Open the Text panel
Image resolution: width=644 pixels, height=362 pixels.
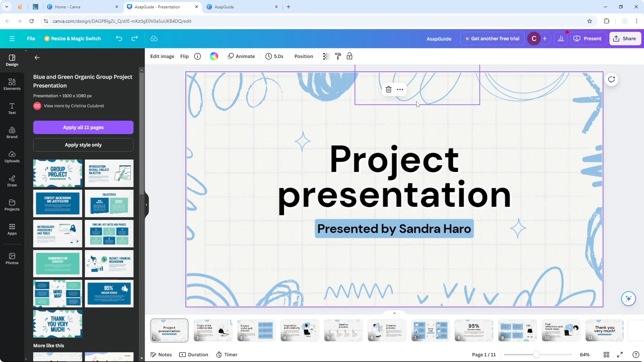pos(12,108)
